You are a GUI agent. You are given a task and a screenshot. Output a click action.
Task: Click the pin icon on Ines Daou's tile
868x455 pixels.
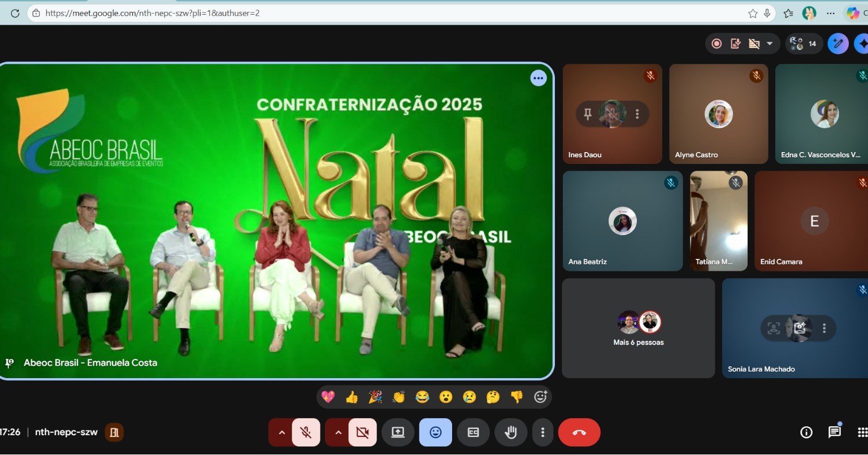pos(588,114)
